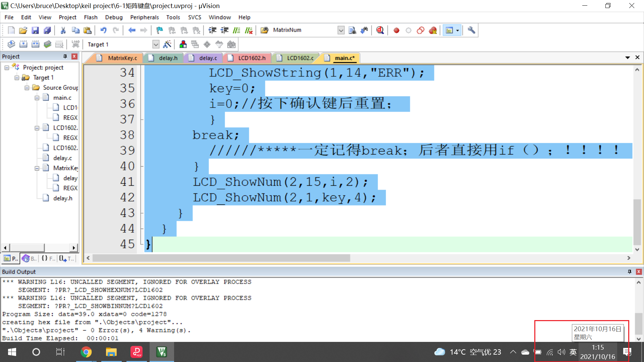Open Google Chrome from taskbar

[86, 352]
